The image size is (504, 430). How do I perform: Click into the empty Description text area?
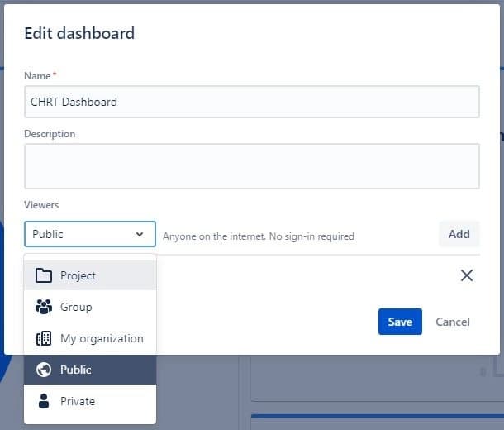coord(252,166)
